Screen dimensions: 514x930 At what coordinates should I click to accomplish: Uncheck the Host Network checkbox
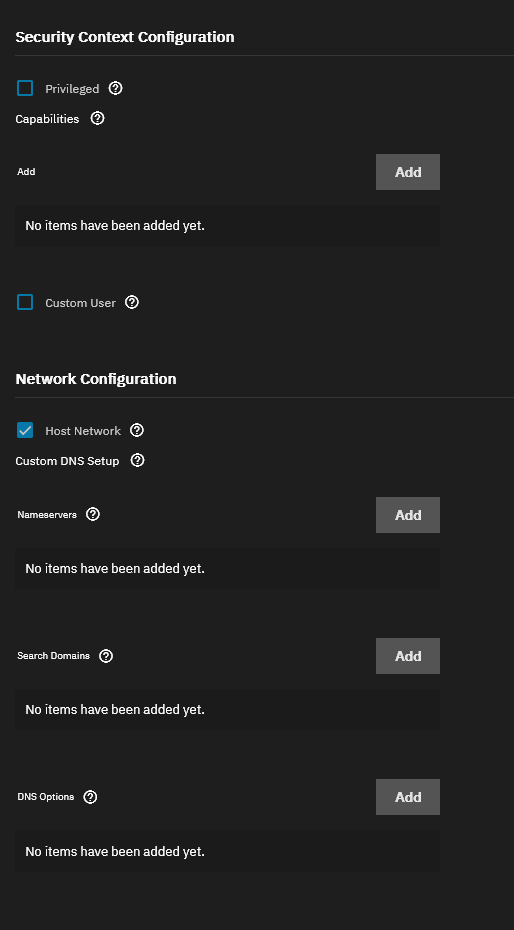25,431
